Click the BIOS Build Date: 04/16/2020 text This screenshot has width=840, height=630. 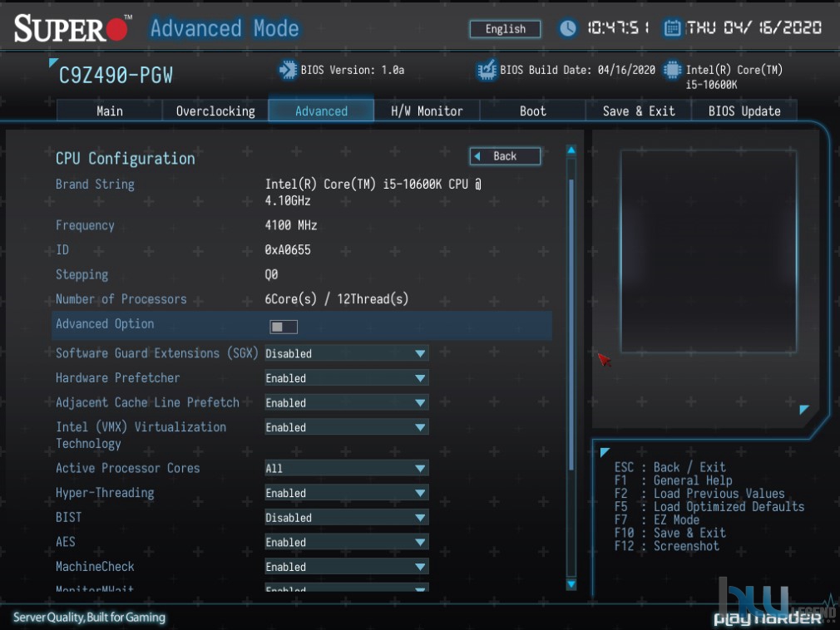tap(577, 70)
